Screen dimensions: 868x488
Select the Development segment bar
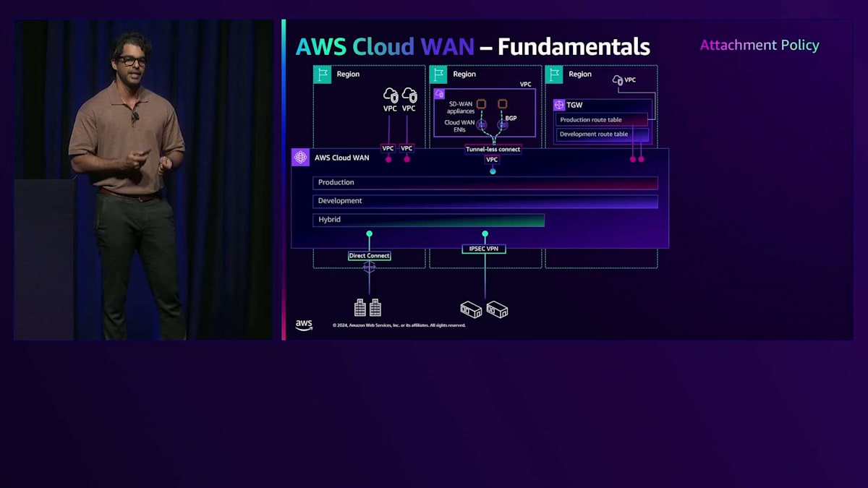[485, 201]
